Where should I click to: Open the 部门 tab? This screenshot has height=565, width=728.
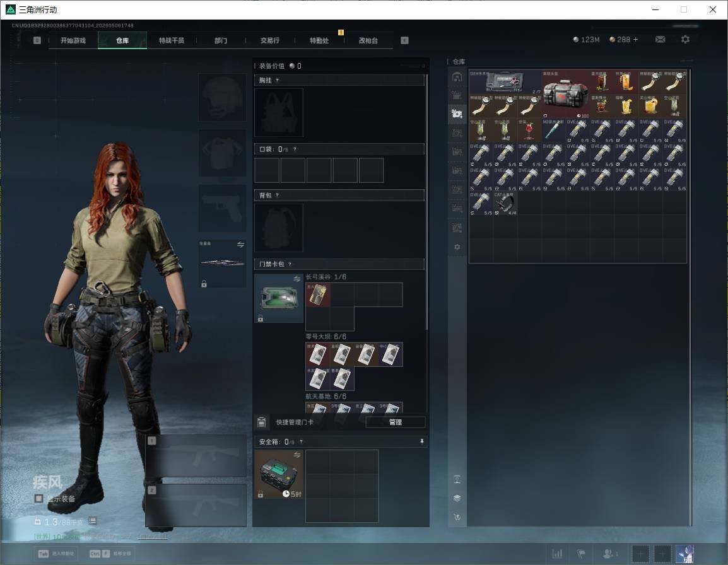pyautogui.click(x=221, y=40)
